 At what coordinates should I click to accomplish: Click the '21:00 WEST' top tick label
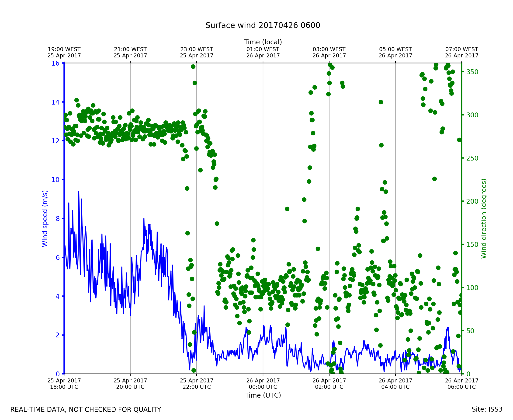pyautogui.click(x=130, y=49)
